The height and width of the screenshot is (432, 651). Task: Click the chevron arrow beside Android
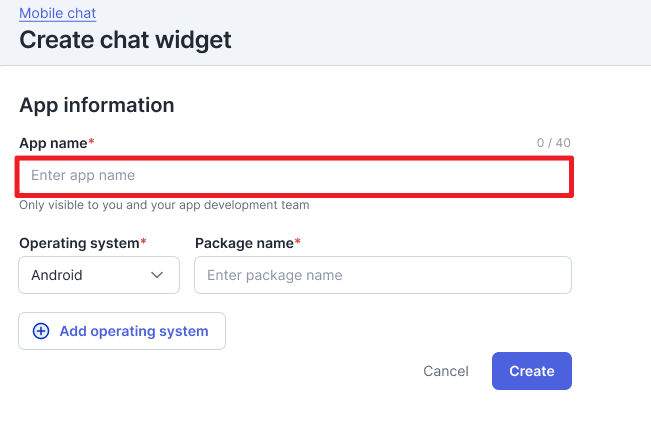tap(157, 275)
